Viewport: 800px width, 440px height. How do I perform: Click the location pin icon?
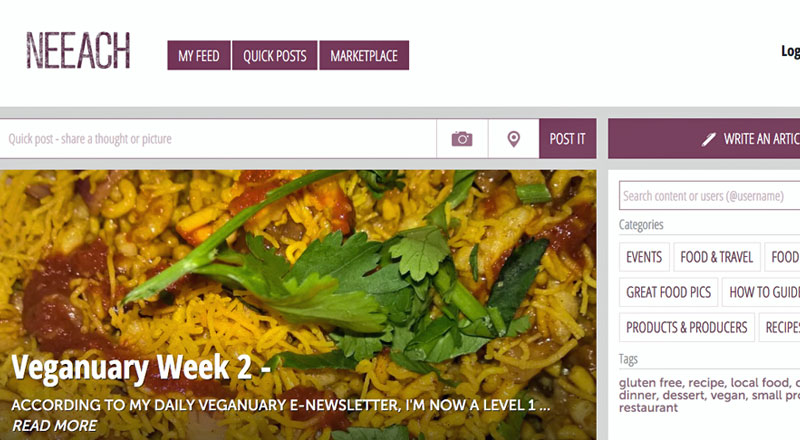(513, 138)
